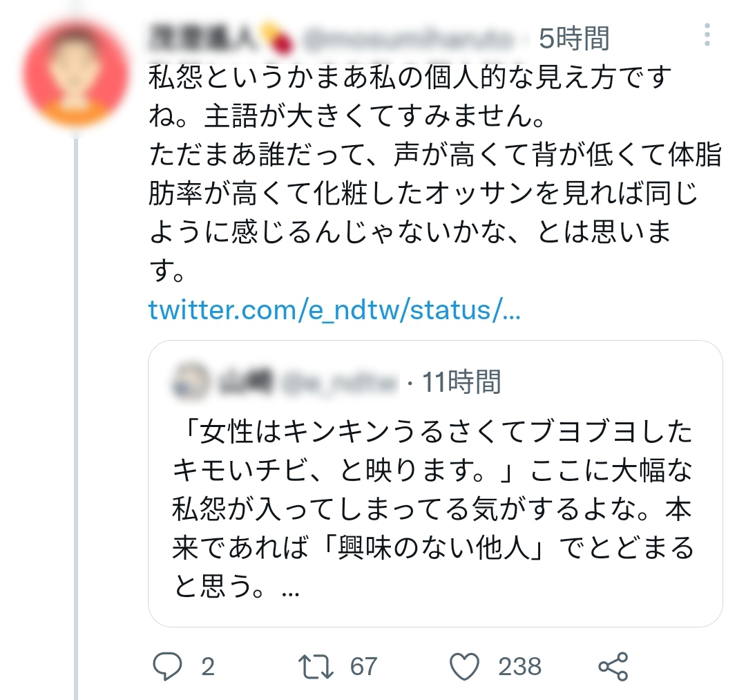The width and height of the screenshot is (746, 700).
Task: Open the twitter.com/e_ndtw/status link
Action: pyautogui.click(x=334, y=311)
